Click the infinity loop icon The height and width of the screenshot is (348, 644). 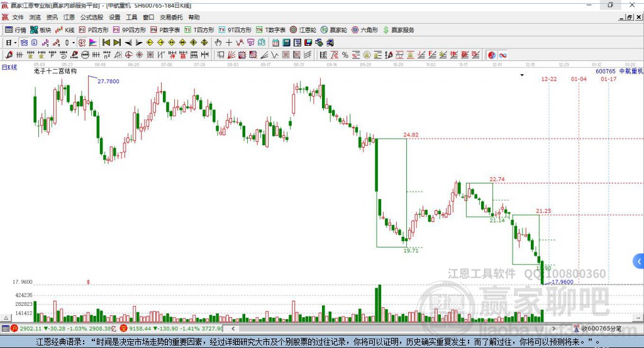(x=502, y=55)
